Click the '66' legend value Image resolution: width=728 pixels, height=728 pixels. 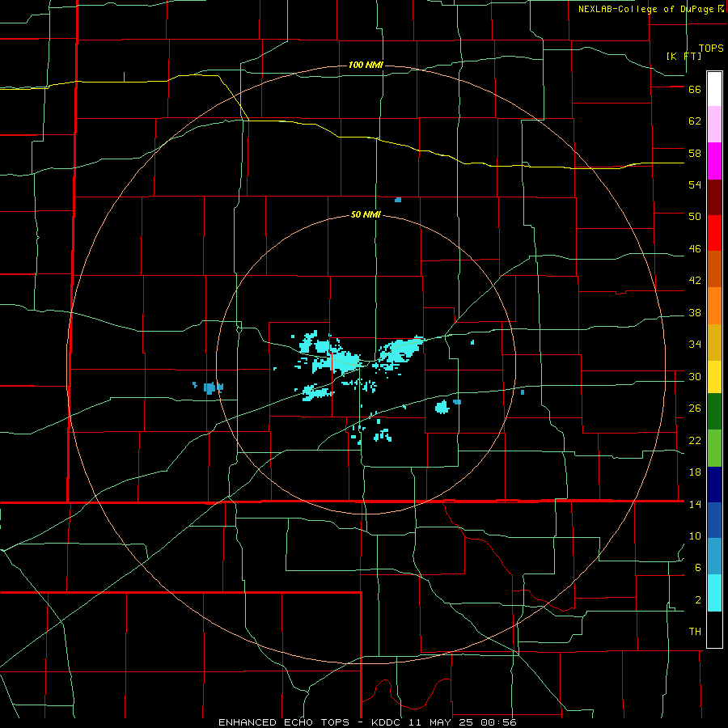coord(695,90)
